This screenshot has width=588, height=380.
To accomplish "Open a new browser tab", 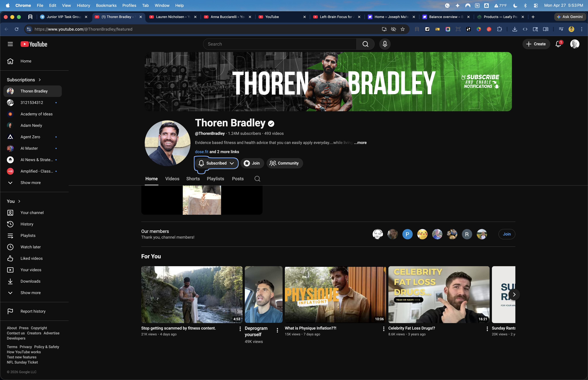I will pos(533,17).
